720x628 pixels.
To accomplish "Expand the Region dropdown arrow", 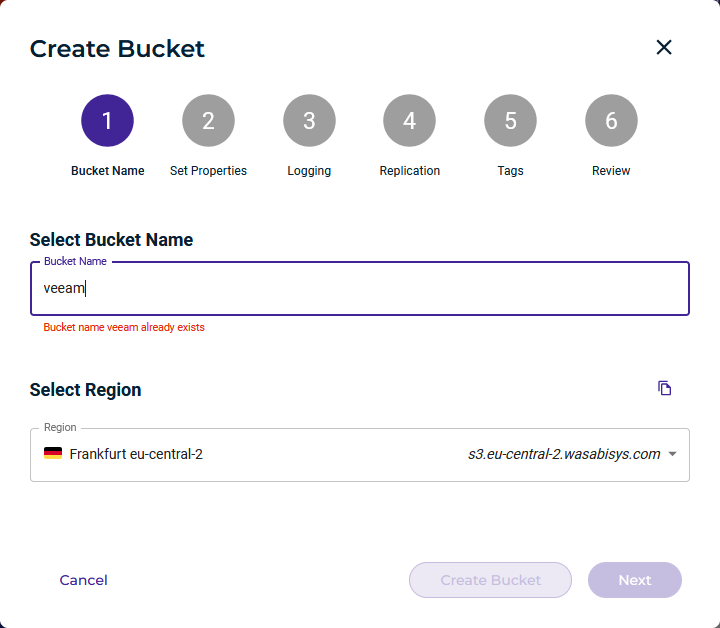I will pos(673,455).
